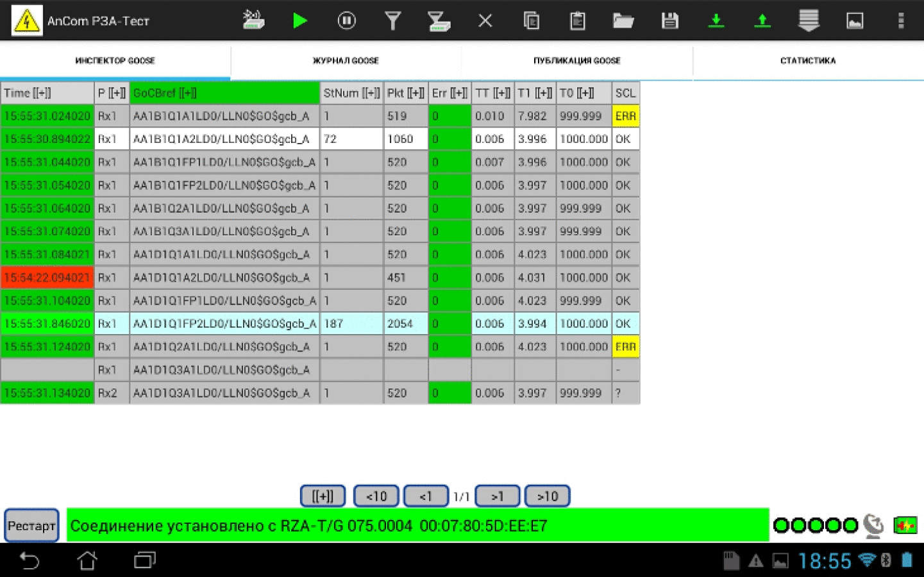Viewport: 924px width, 577px height.
Task: Click the yellow ERR SCL cell in first row
Action: tap(625, 116)
